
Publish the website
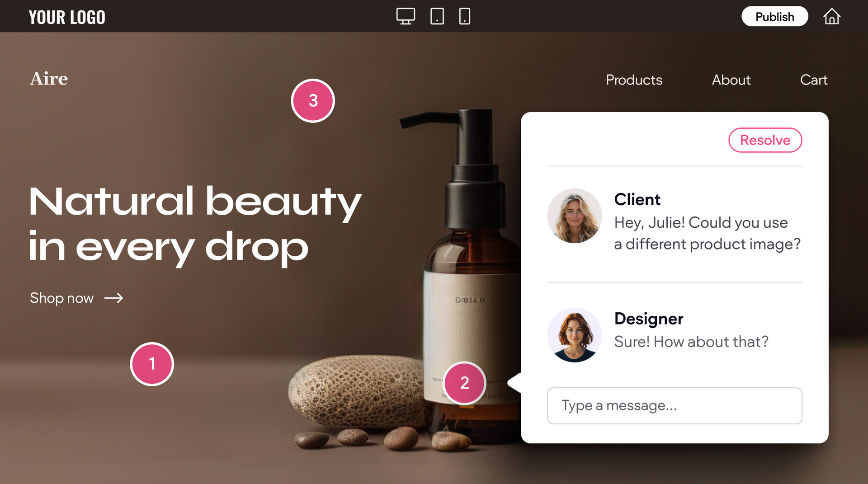coord(774,17)
